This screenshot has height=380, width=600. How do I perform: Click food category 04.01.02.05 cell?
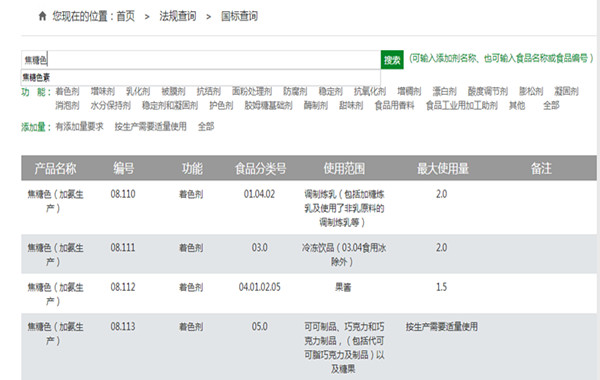click(259, 287)
